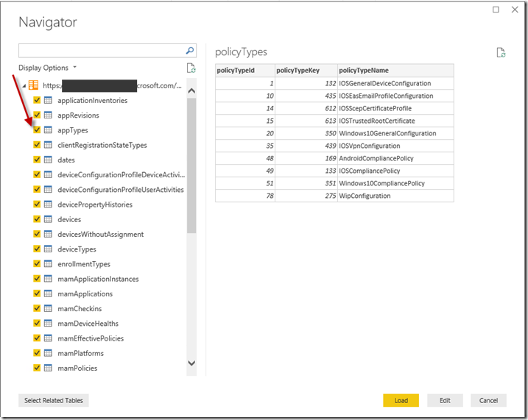Toggle the dates table checkbox
Screen dimensions: 528x420
[36, 160]
